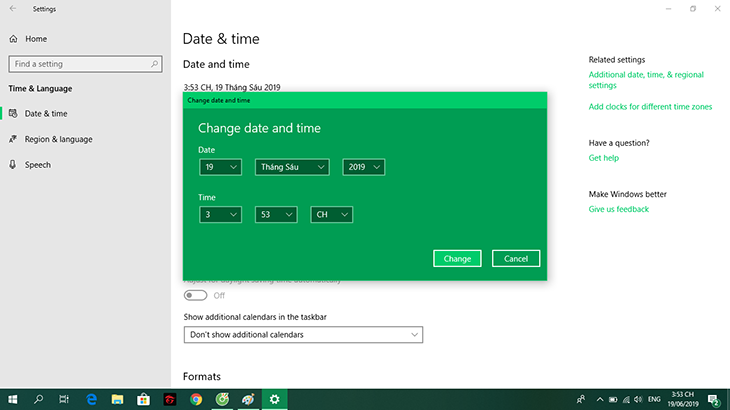The height and width of the screenshot is (410, 730).
Task: Open the month dropdown showing Tháng Sáu
Action: coord(292,167)
